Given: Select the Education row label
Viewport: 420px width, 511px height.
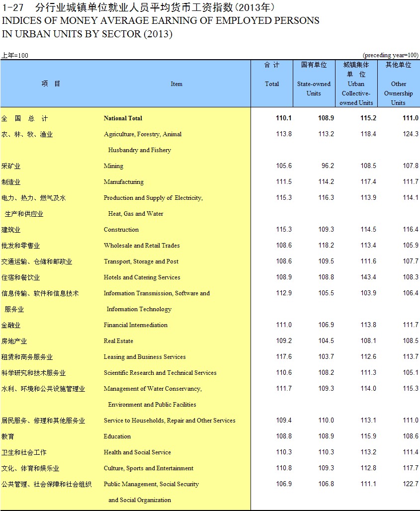Looking at the screenshot, I should pyautogui.click(x=117, y=436).
